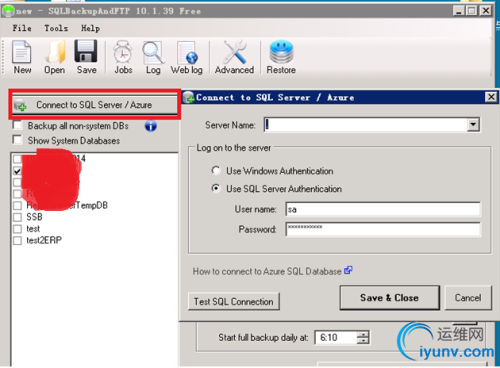Click Test SQL Connection button
The height and width of the screenshot is (368, 500).
[234, 302]
